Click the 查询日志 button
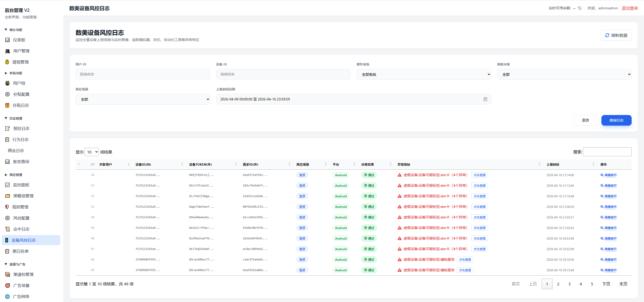 616,120
